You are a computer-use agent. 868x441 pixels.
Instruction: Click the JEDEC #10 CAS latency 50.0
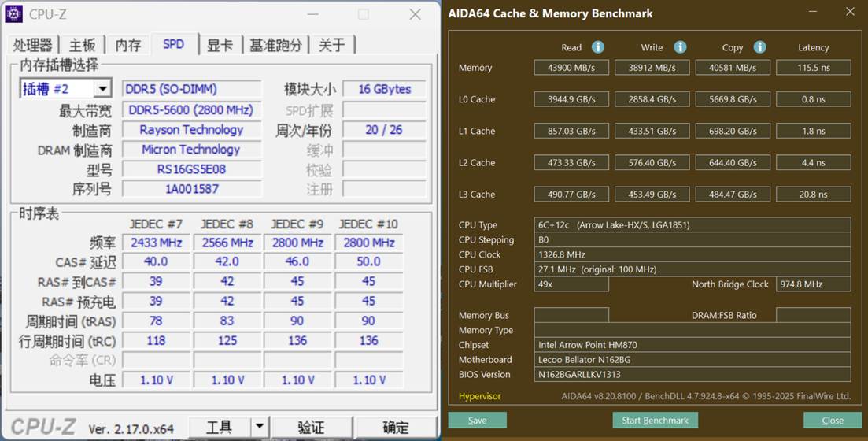tap(368, 261)
